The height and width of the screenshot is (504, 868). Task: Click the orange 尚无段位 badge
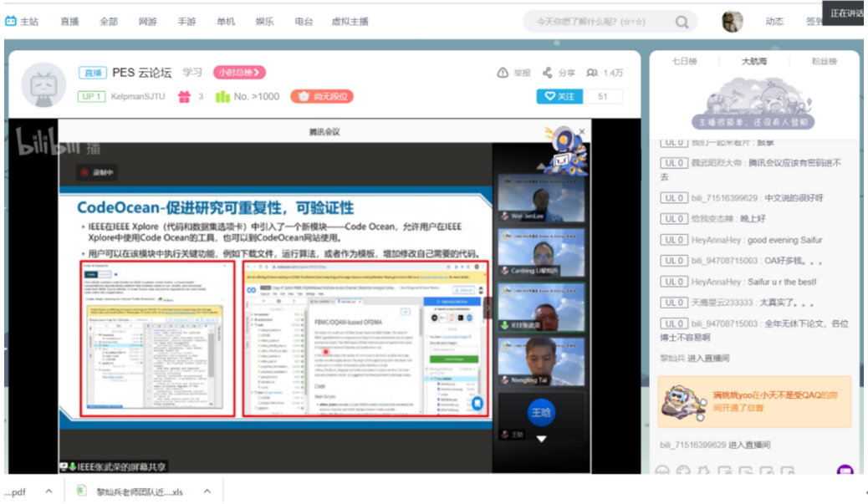click(322, 96)
